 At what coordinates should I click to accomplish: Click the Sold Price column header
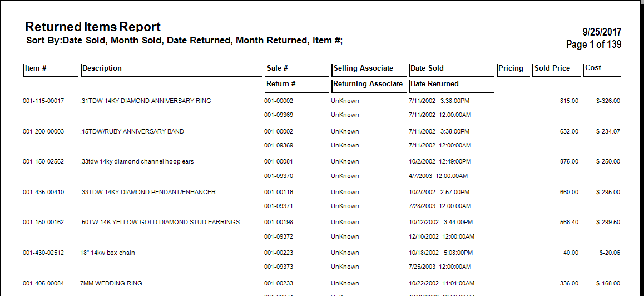pyautogui.click(x=552, y=68)
